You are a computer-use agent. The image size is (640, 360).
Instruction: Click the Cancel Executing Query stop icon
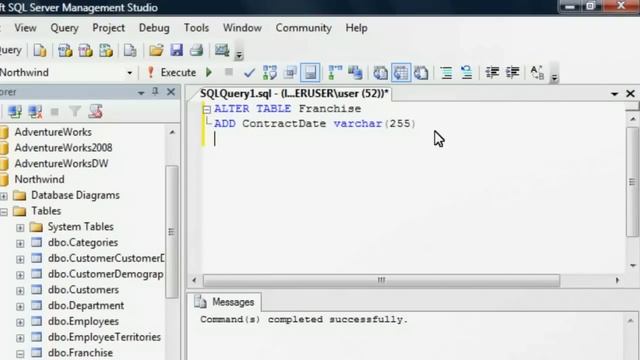[229, 72]
